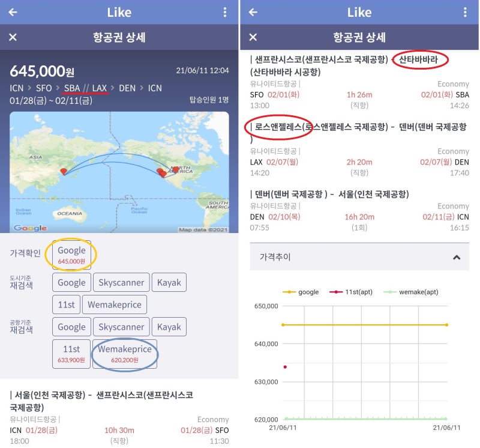Open the three-dot menu on the right screen
The image size is (480, 448).
(465, 12)
